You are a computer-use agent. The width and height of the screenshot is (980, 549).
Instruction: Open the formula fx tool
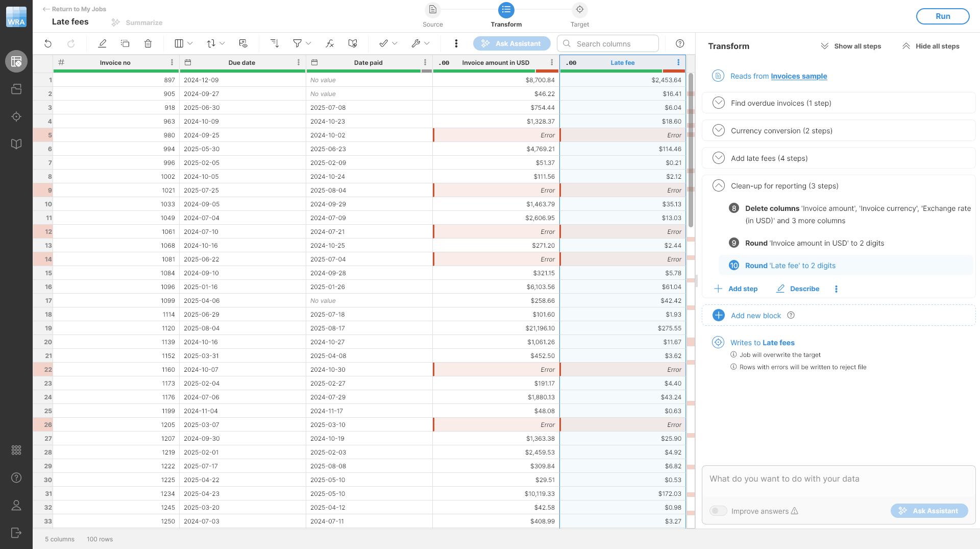[x=330, y=43]
